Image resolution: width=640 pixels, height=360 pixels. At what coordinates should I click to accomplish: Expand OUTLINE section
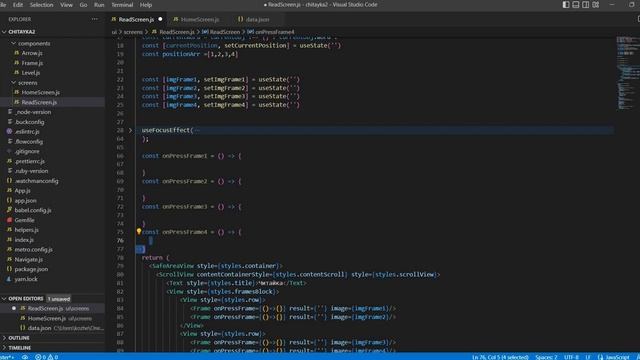pos(19,338)
